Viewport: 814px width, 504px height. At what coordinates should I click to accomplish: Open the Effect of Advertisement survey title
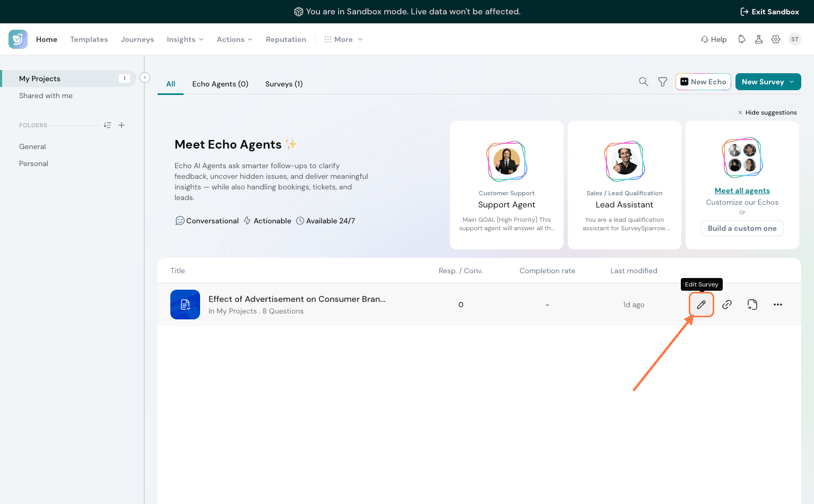(x=297, y=299)
